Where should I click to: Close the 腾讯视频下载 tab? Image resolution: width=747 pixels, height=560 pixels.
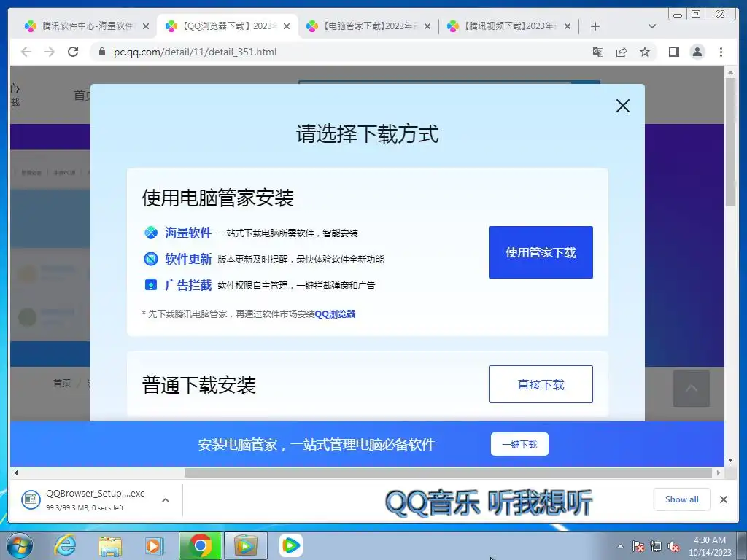[568, 27]
